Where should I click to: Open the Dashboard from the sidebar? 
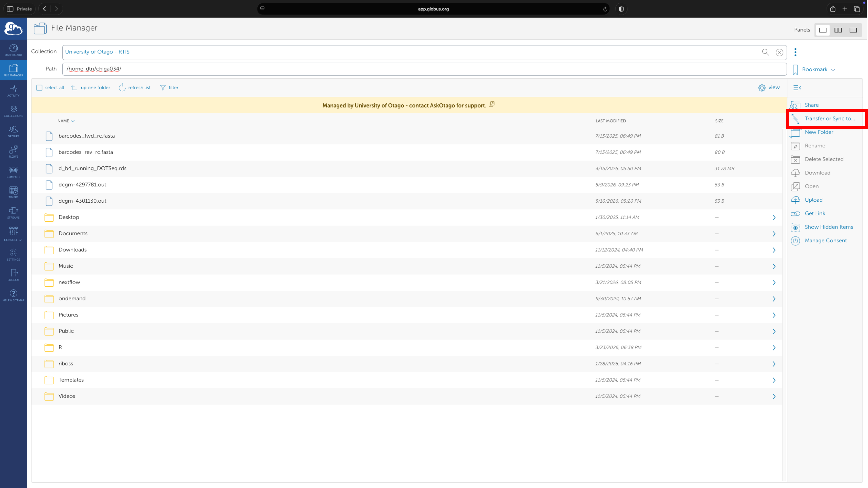[14, 50]
